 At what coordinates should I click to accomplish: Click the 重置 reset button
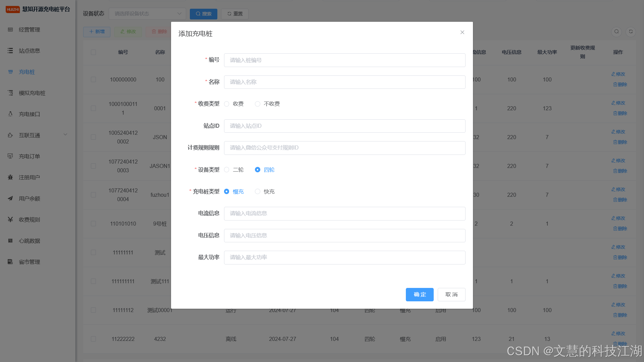235,14
